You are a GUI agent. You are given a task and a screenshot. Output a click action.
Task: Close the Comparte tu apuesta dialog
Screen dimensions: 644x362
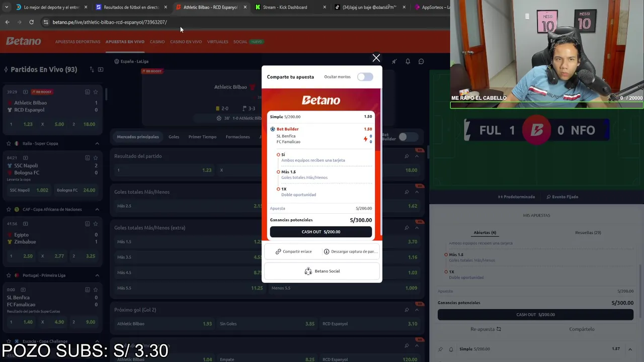376,58
